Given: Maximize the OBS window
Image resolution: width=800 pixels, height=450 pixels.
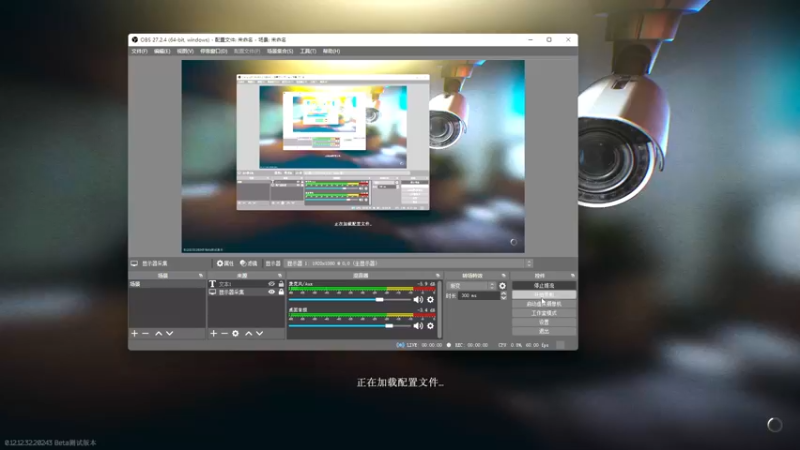Looking at the screenshot, I should tap(549, 39).
